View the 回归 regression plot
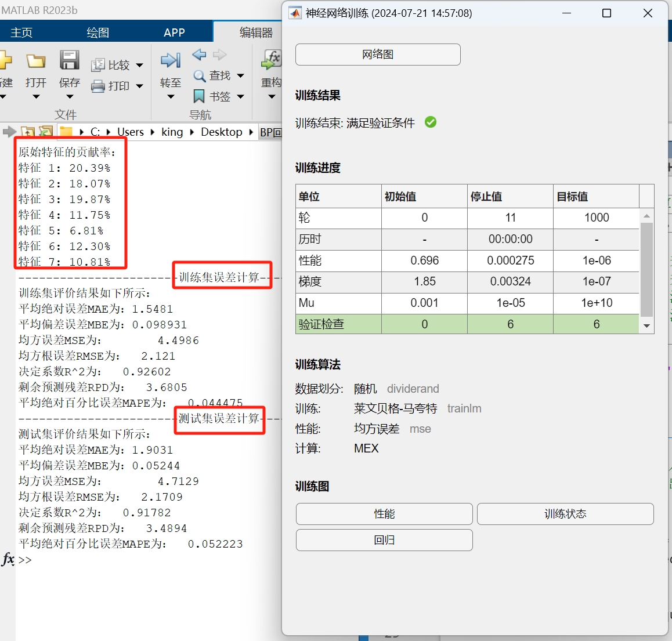672x641 pixels. click(x=384, y=540)
